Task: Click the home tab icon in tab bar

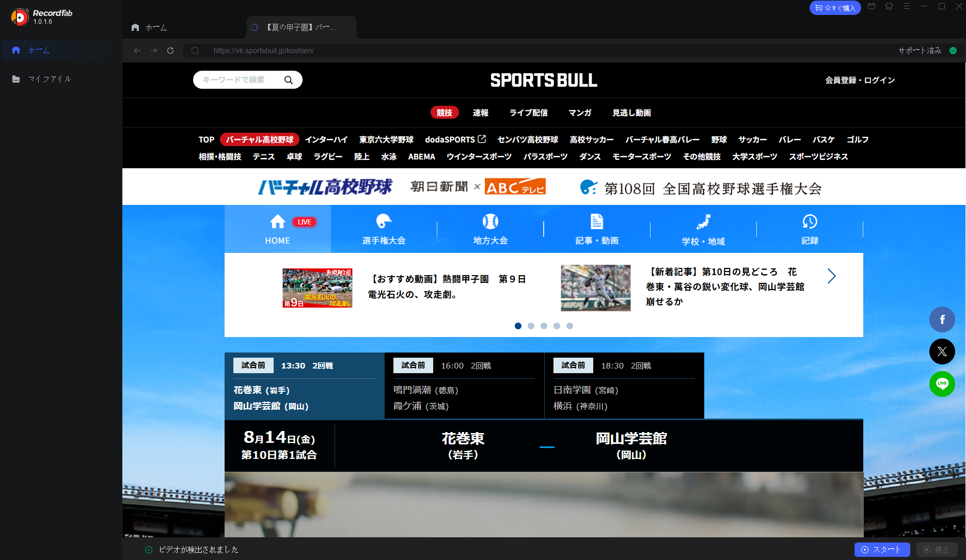Action: (x=135, y=27)
